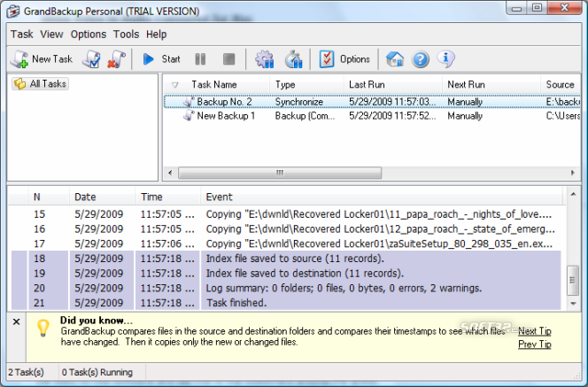588x387 pixels.
Task: Click the New Task toolbar button
Action: (42, 58)
